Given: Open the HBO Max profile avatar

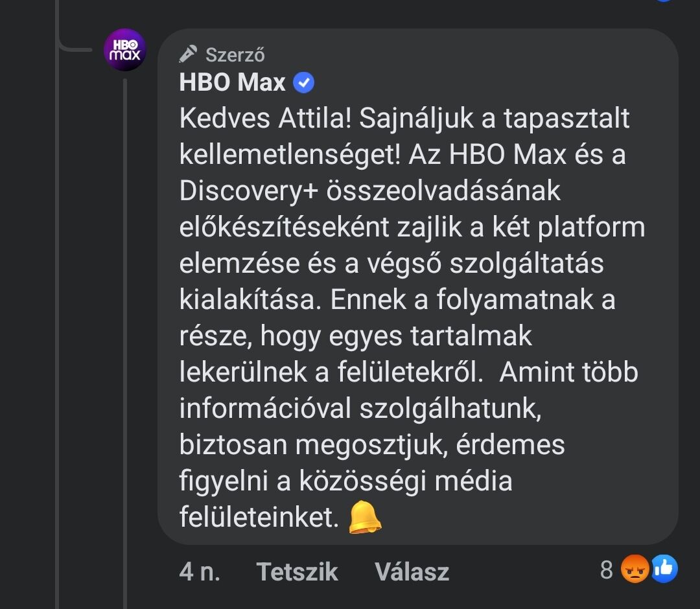Looking at the screenshot, I should 124,51.
